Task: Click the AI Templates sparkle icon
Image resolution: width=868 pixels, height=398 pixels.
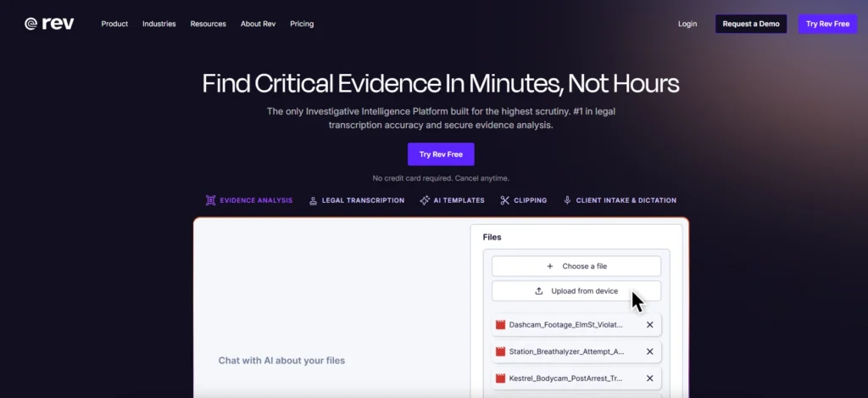Action: pyautogui.click(x=425, y=200)
